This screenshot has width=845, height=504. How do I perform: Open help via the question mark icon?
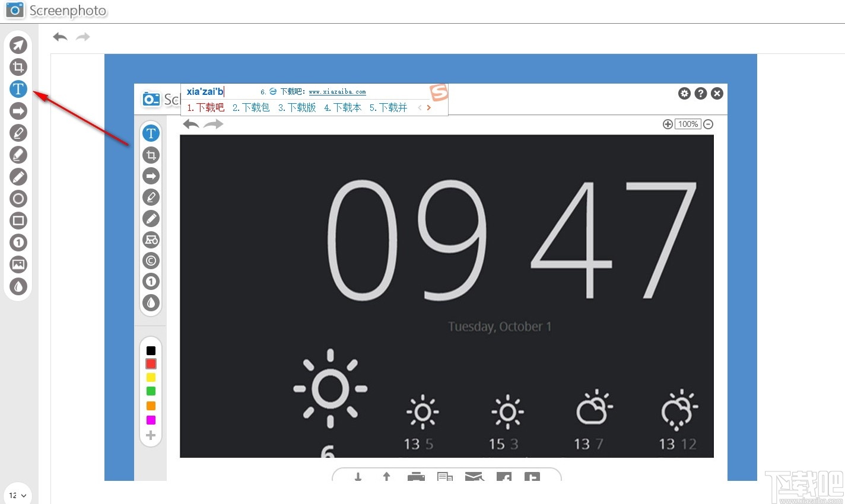[x=701, y=93]
